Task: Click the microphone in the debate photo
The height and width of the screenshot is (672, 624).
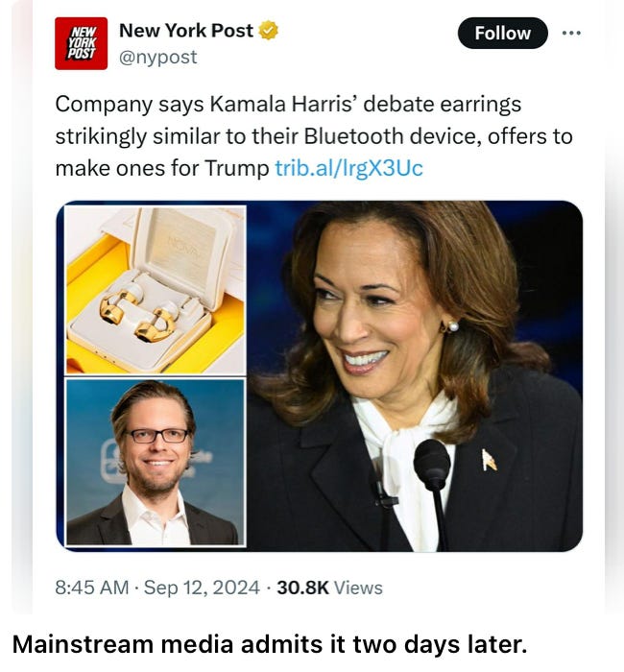Action: pyautogui.click(x=432, y=465)
